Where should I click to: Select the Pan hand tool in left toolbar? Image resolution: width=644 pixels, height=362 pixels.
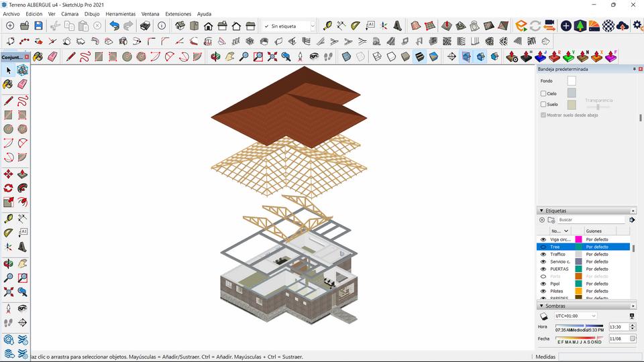[22, 263]
